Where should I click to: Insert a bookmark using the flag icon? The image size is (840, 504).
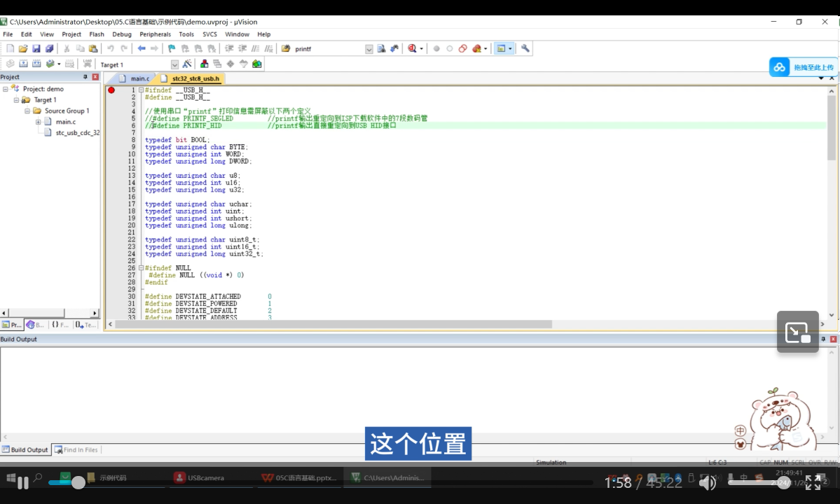point(172,49)
